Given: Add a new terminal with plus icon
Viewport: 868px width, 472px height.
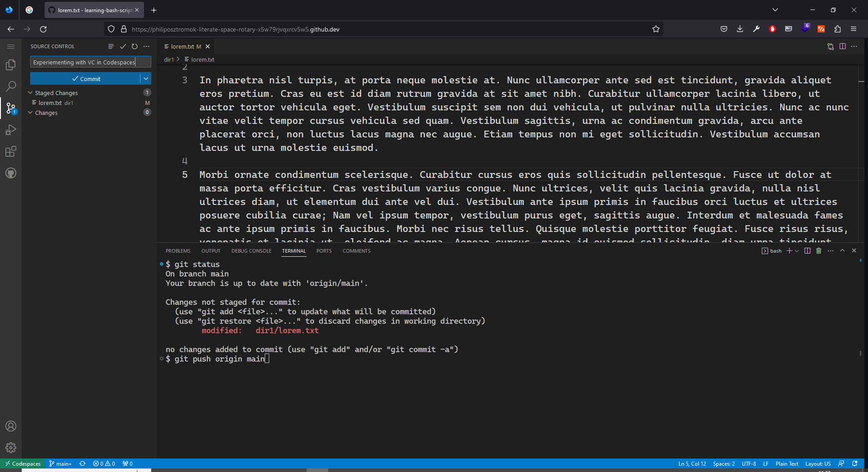Looking at the screenshot, I should [789, 251].
